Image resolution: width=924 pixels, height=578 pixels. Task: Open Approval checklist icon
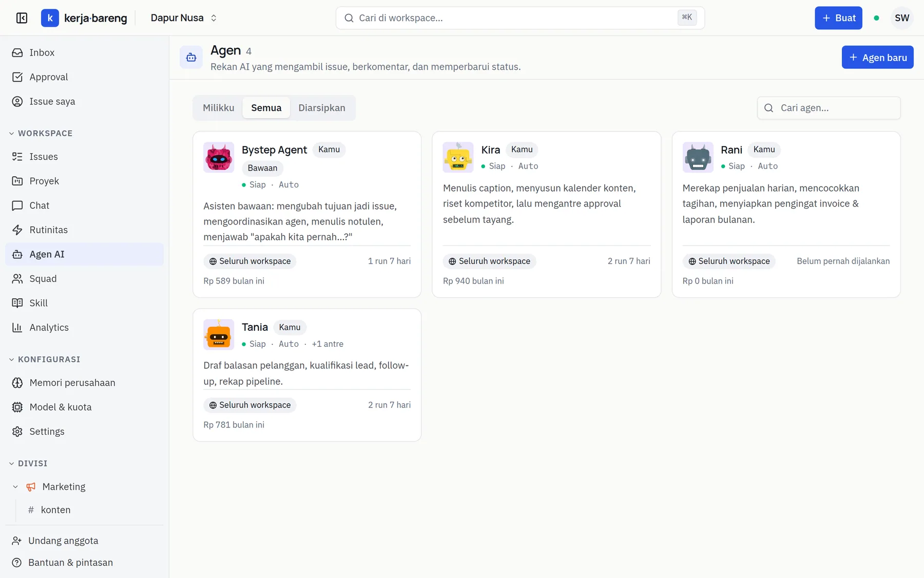[x=17, y=77]
